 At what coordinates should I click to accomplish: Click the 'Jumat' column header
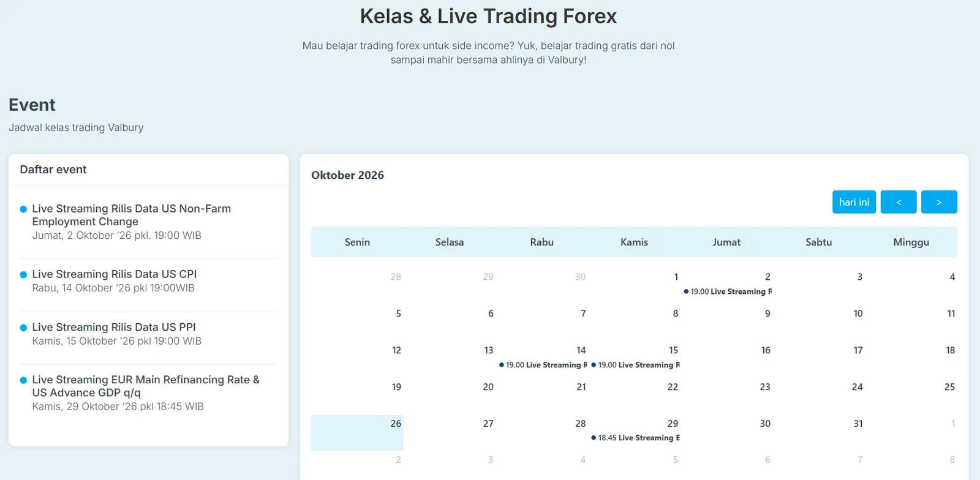726,242
